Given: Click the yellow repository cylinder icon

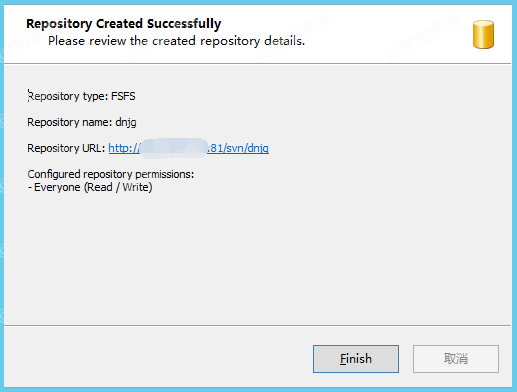Looking at the screenshot, I should click(483, 34).
